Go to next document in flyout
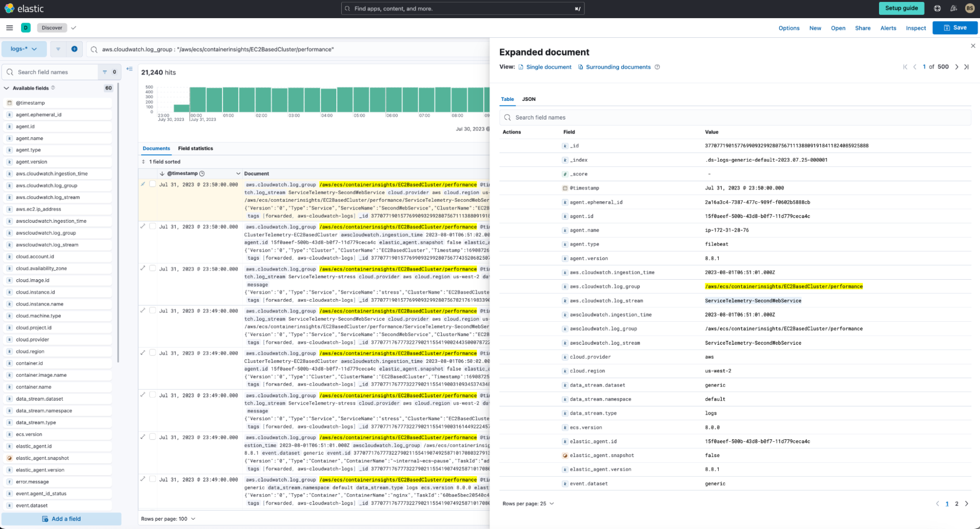 956,67
